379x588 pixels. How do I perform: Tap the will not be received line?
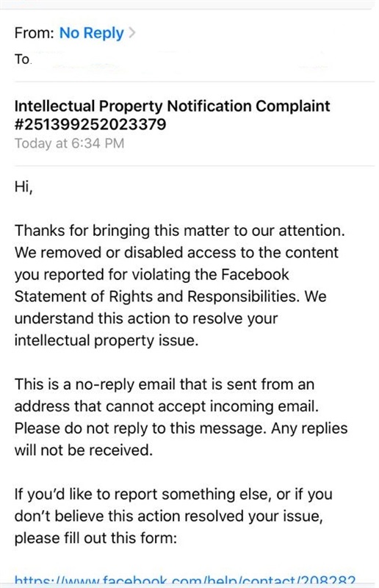[84, 450]
